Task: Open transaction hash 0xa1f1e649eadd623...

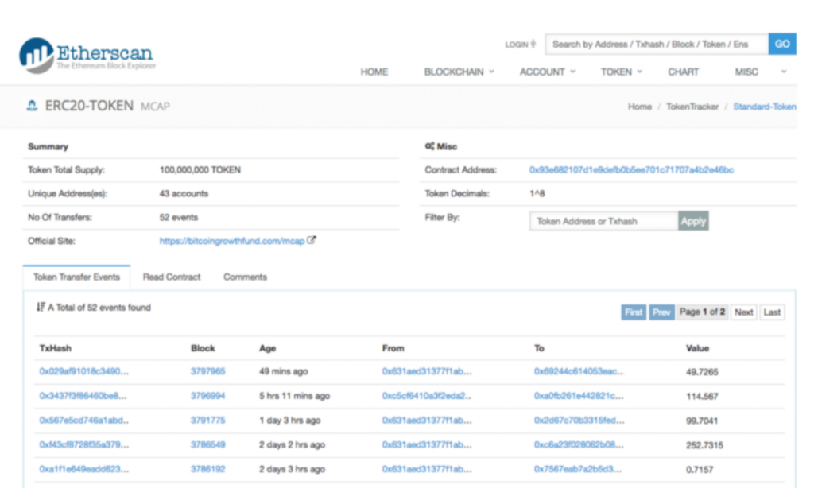Action: coord(84,469)
